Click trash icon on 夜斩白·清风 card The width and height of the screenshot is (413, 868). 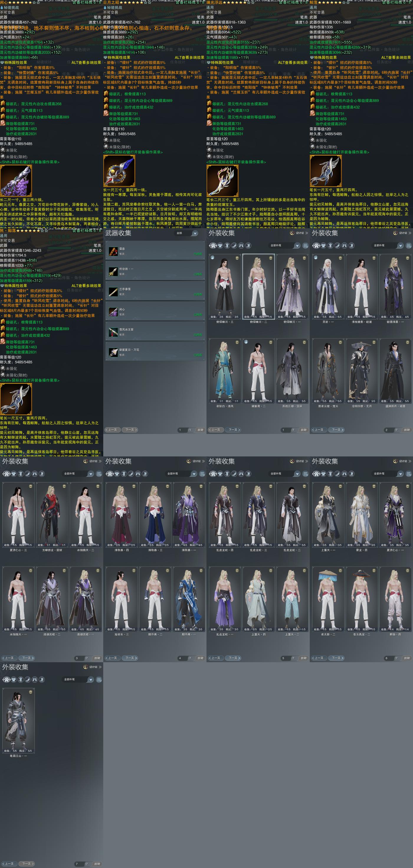tap(237, 342)
